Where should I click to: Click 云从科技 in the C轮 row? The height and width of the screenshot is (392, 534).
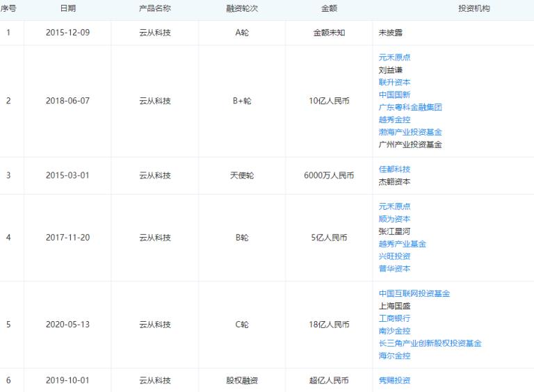click(154, 325)
